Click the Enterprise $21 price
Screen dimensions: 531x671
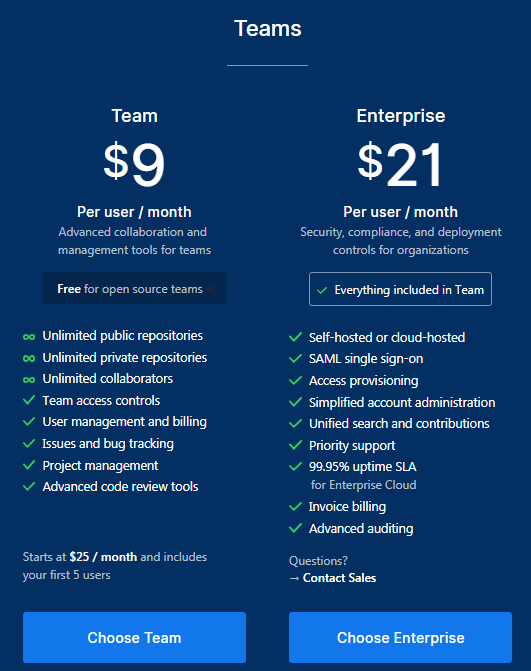(400, 163)
